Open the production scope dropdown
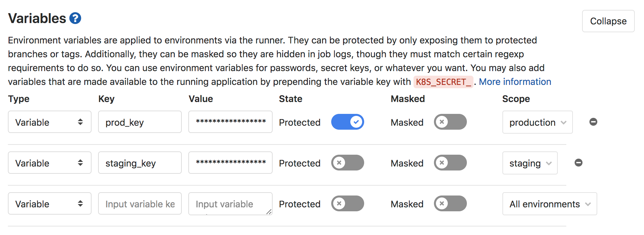644x235 pixels. pos(537,122)
